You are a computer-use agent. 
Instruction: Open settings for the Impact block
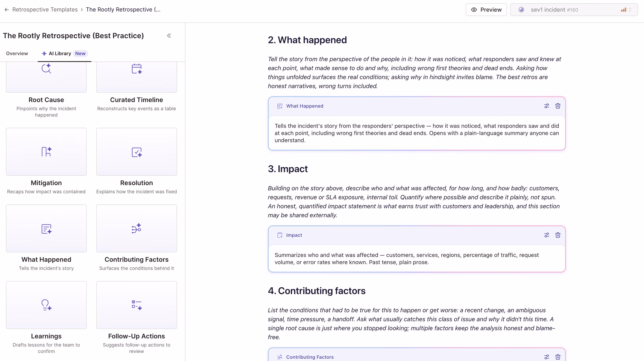(x=547, y=235)
